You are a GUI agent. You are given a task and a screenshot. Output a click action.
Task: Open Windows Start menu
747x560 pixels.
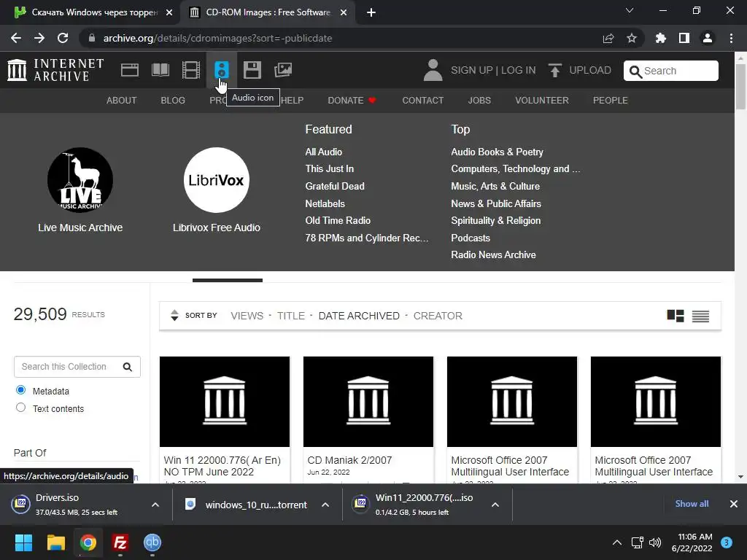click(x=23, y=542)
